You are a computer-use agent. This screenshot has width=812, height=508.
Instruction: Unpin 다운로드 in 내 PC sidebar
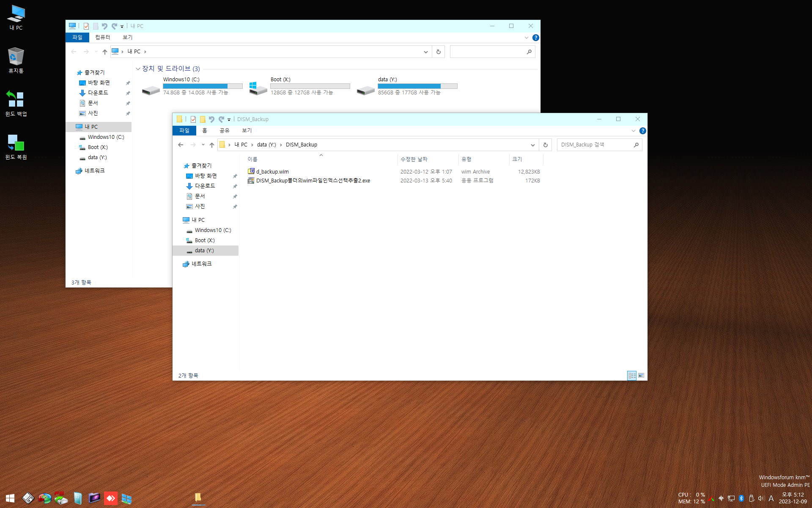(x=128, y=93)
